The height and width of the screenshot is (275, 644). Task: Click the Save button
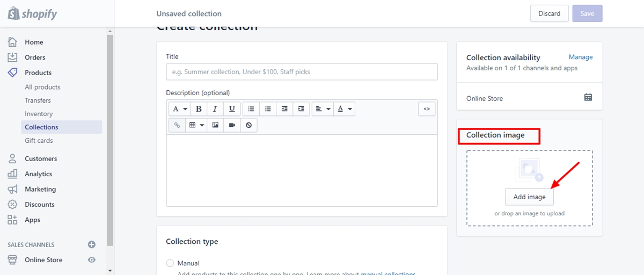[x=587, y=13]
